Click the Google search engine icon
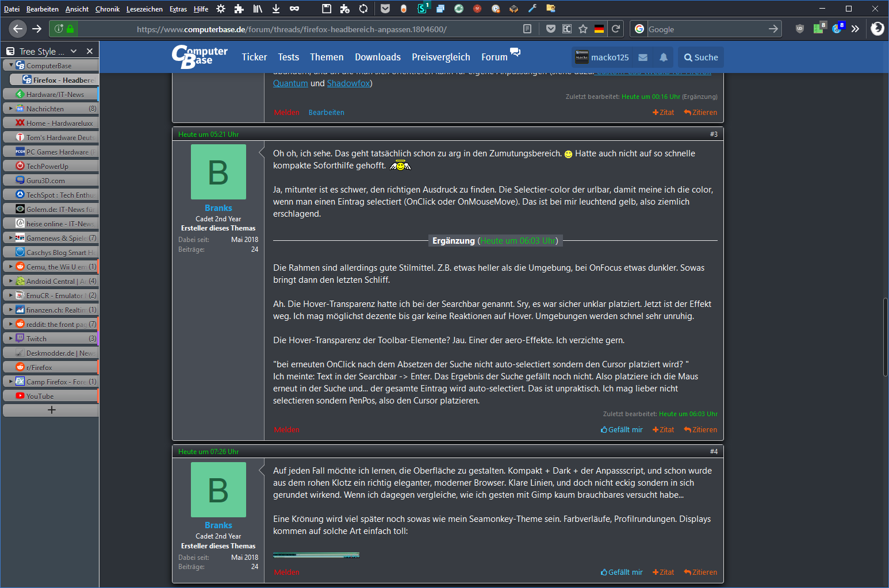The height and width of the screenshot is (588, 889). 639,29
